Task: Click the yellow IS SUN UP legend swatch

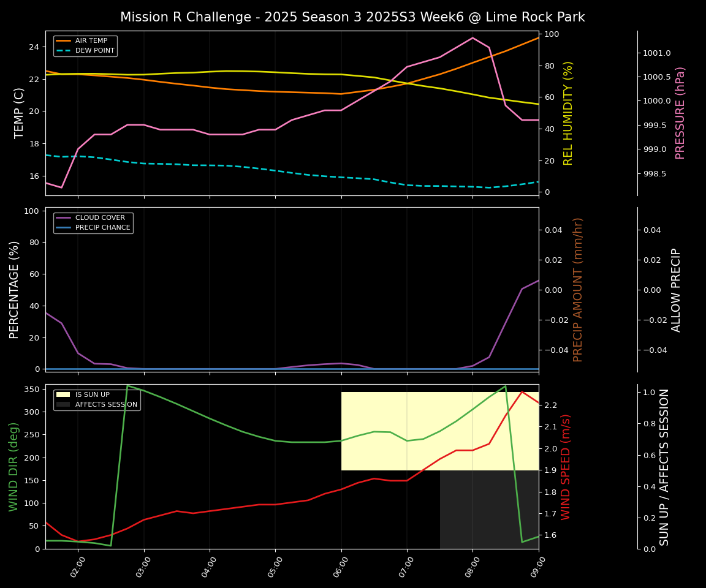Action: [x=64, y=394]
